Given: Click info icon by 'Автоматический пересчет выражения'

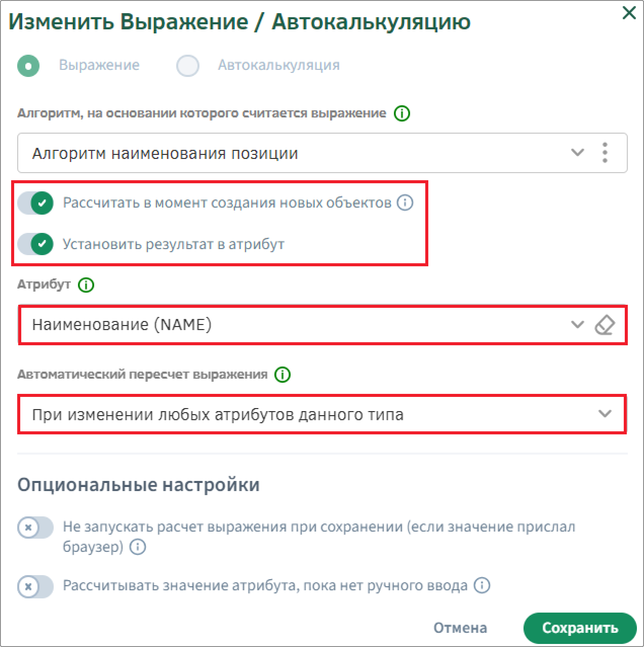Looking at the screenshot, I should [282, 375].
